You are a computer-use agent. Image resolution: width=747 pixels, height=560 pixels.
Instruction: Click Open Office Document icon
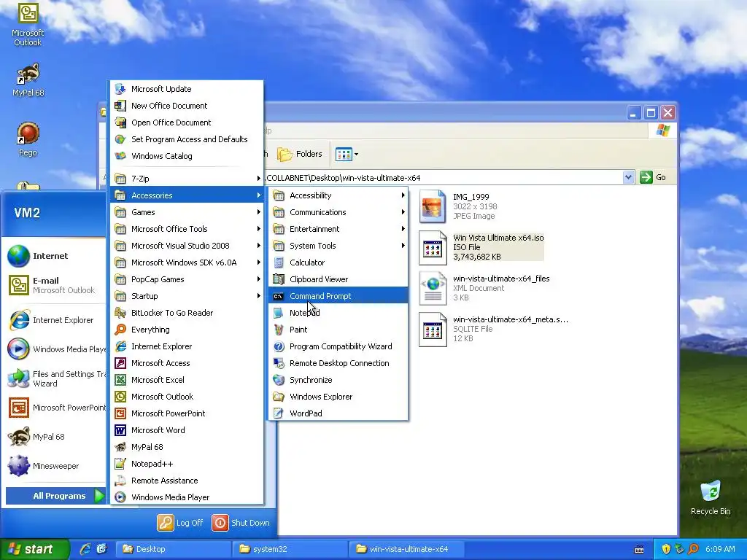120,122
